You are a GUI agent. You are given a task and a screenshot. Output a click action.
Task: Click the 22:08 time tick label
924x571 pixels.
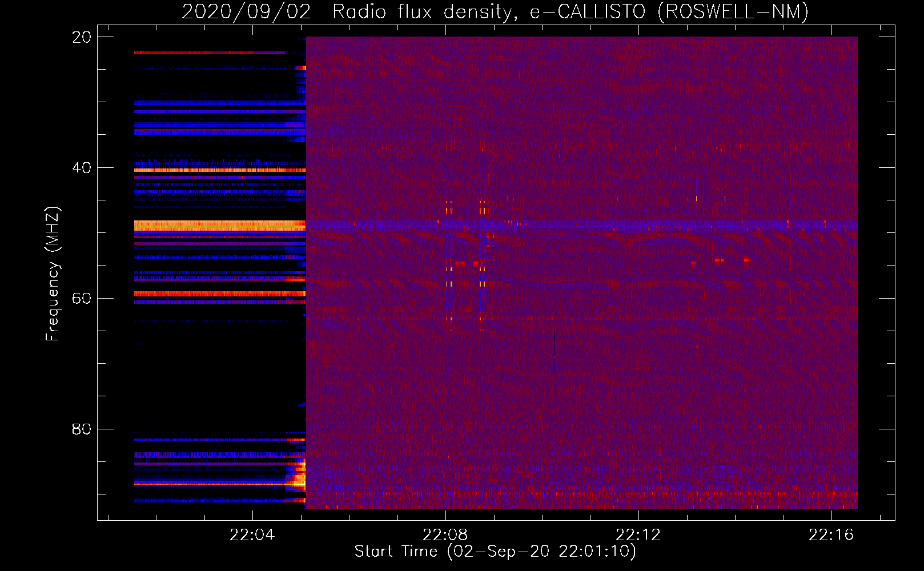445,534
